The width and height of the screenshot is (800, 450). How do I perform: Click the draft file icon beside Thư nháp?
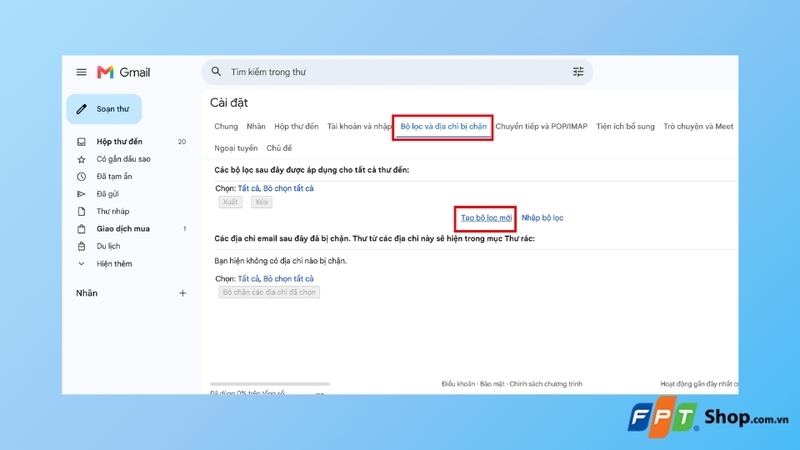click(81, 211)
